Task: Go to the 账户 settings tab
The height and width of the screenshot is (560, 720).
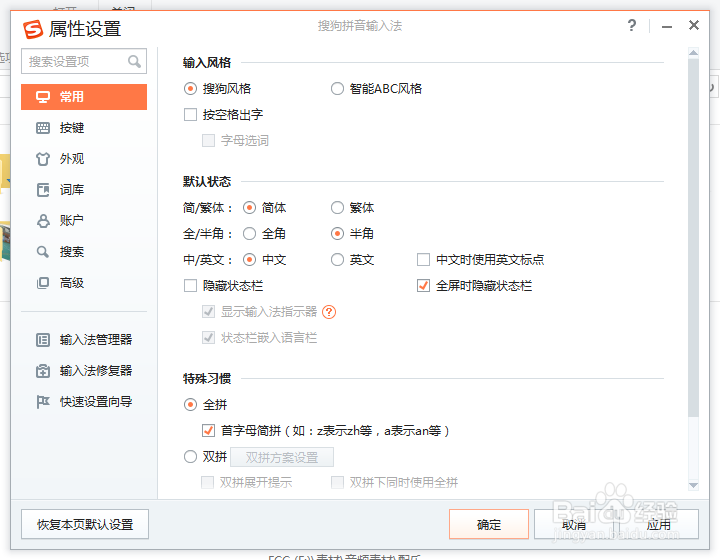Action: click(x=84, y=221)
